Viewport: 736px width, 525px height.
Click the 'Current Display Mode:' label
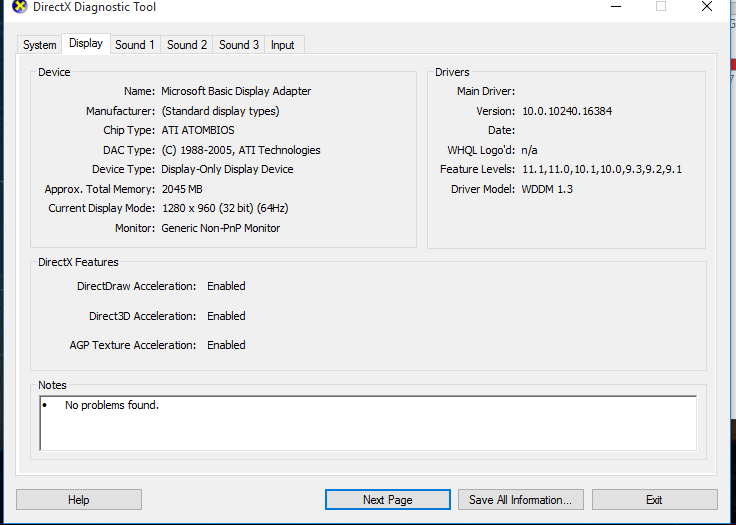(x=101, y=208)
